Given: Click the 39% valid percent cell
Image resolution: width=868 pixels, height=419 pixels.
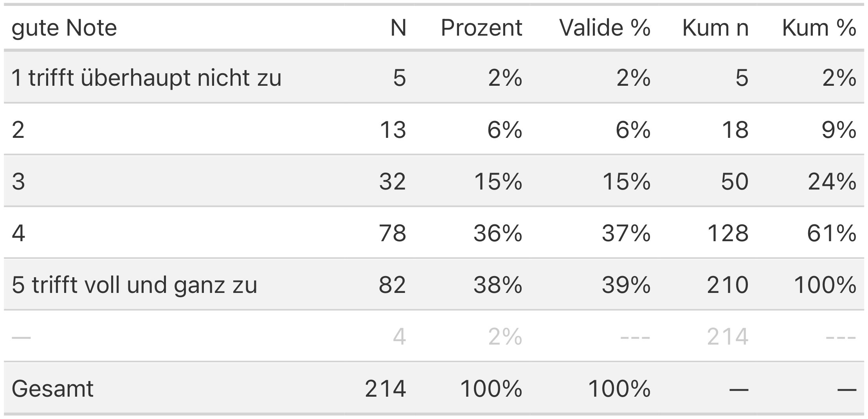Looking at the screenshot, I should [x=626, y=285].
